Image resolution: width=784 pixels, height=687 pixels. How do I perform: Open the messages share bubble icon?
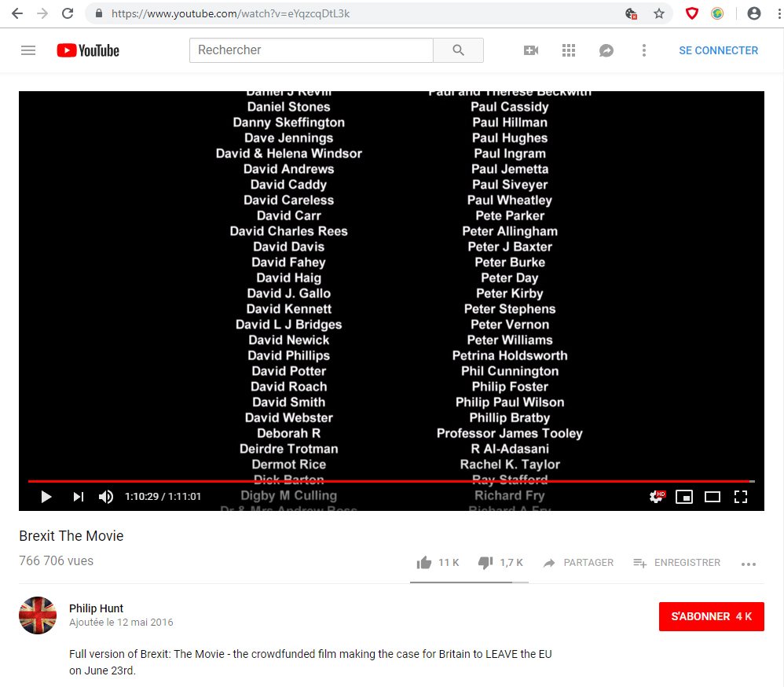click(606, 50)
